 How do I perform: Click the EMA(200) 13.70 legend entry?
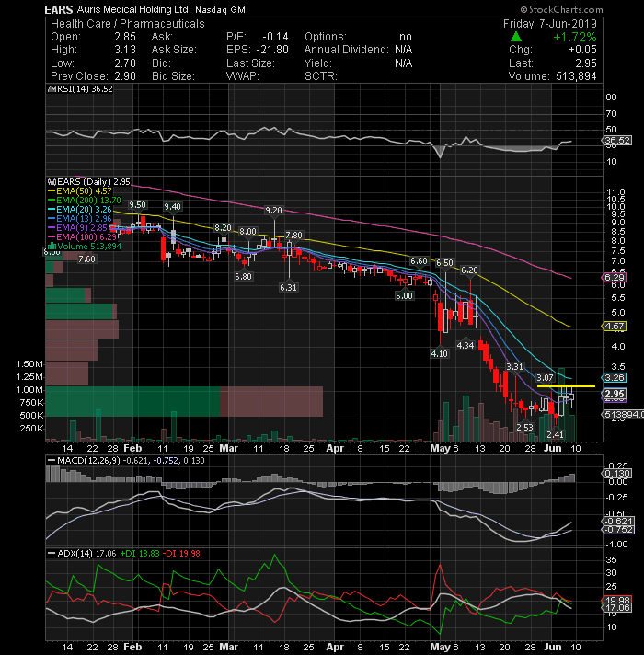coord(84,201)
